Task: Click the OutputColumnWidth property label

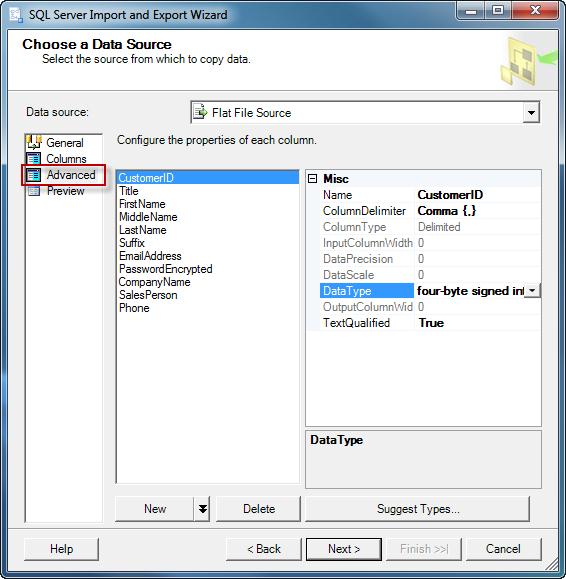Action: tap(368, 306)
